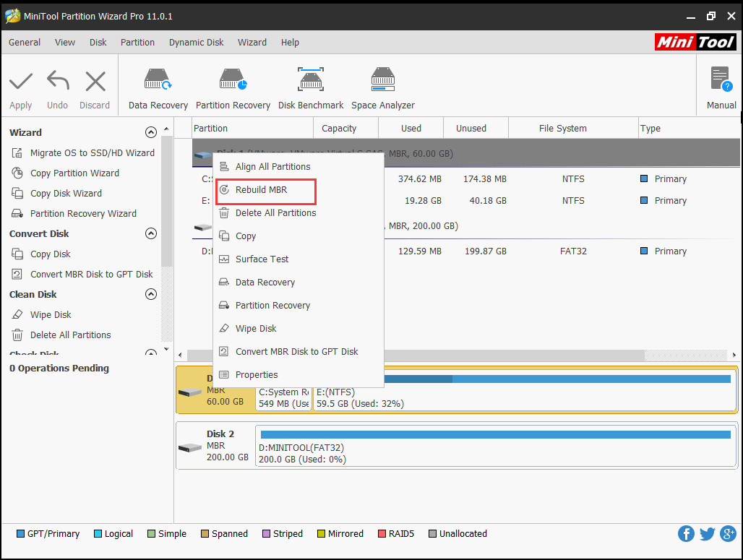Click sidebar scroll up arrow
Viewport: 743px width, 560px height.
pyautogui.click(x=166, y=129)
